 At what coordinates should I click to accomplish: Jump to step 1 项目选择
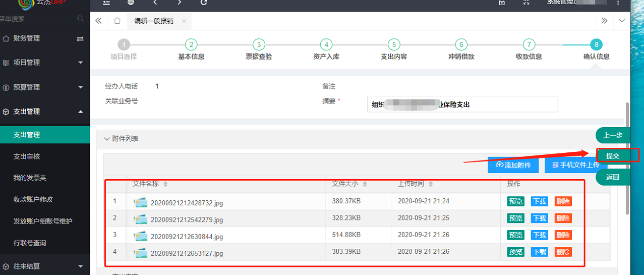pos(124,44)
